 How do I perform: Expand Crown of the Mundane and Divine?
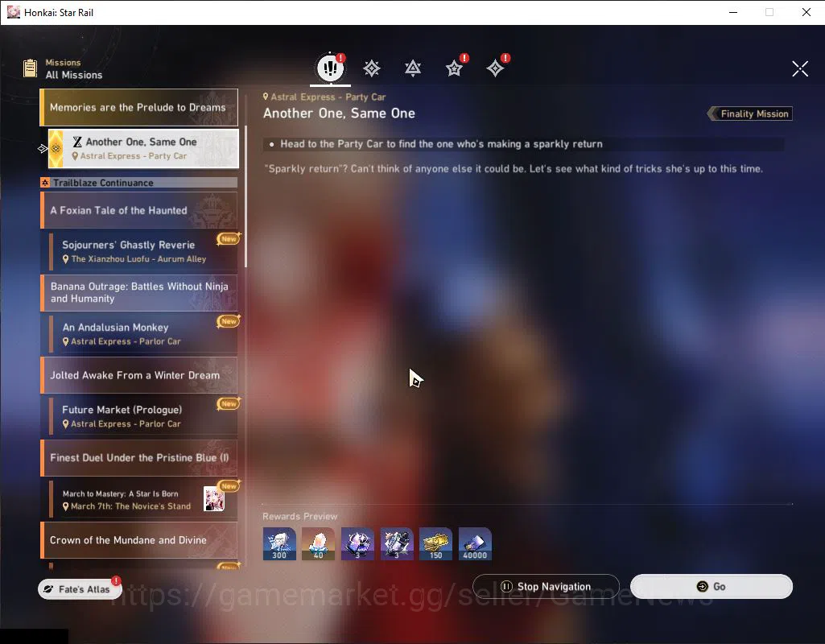[139, 540]
